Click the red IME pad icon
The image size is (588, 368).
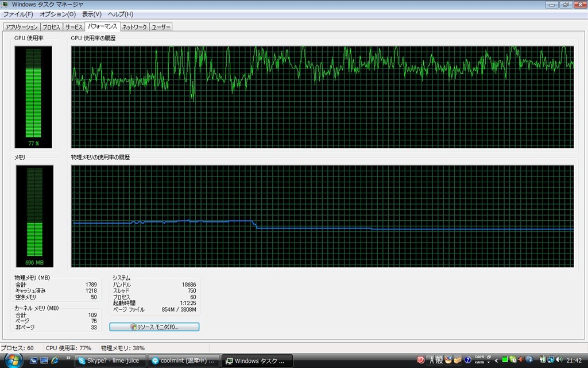tap(421, 360)
